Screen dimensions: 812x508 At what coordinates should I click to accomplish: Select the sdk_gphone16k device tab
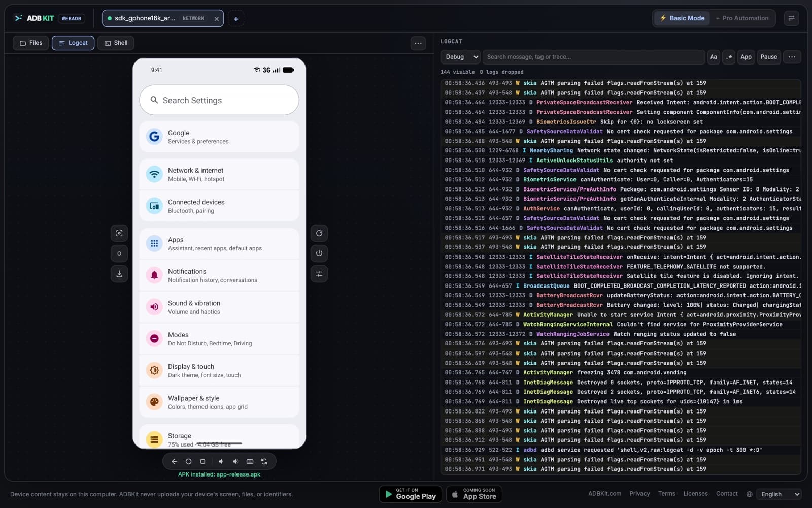tap(162, 18)
